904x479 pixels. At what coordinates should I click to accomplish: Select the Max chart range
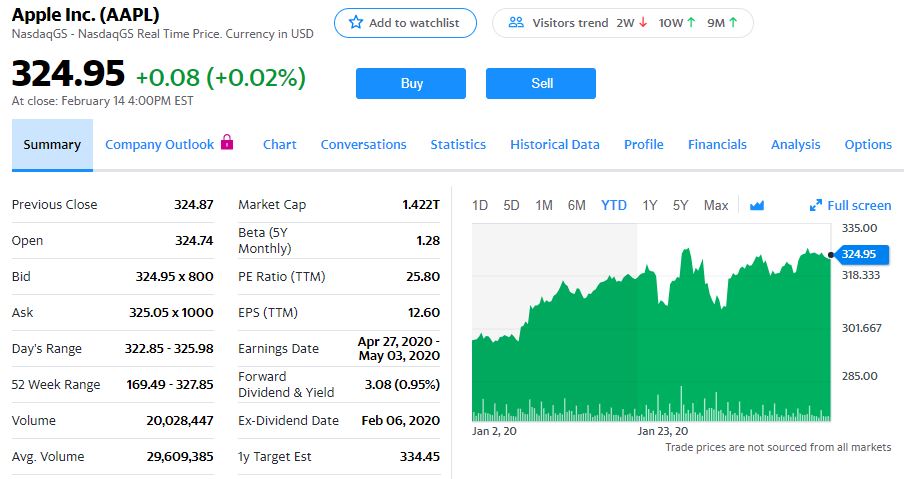click(x=716, y=205)
